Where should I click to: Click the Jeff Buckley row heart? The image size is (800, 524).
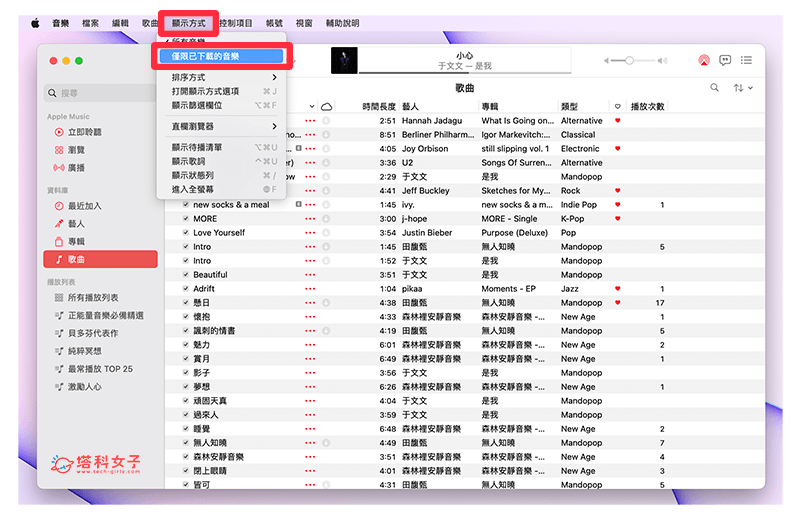pos(618,191)
